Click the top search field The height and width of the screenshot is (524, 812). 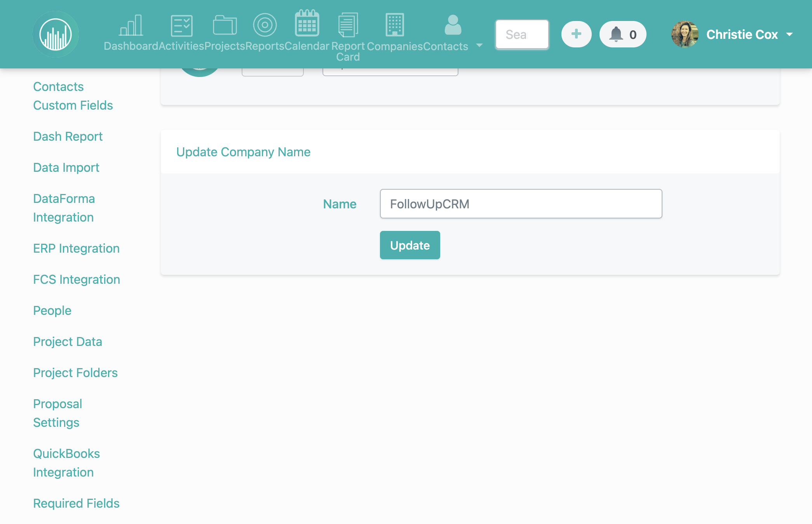click(x=522, y=34)
